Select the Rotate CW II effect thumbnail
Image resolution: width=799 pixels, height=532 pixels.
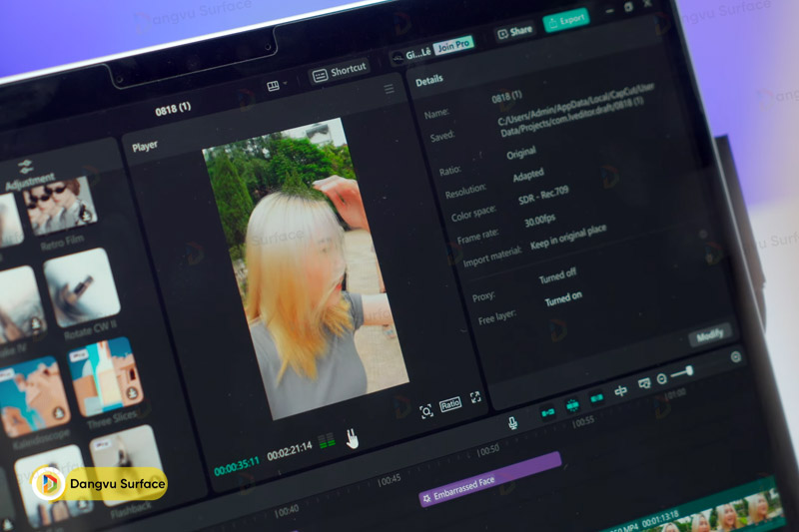point(82,287)
